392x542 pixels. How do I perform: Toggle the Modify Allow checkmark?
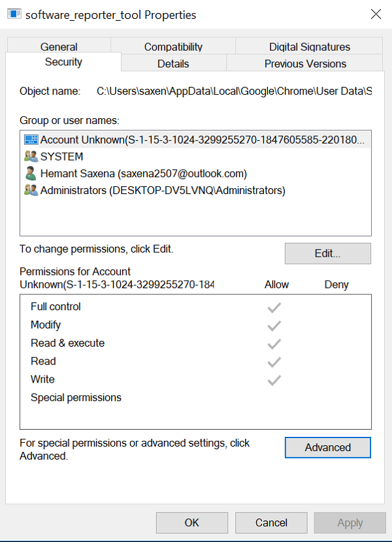[274, 325]
